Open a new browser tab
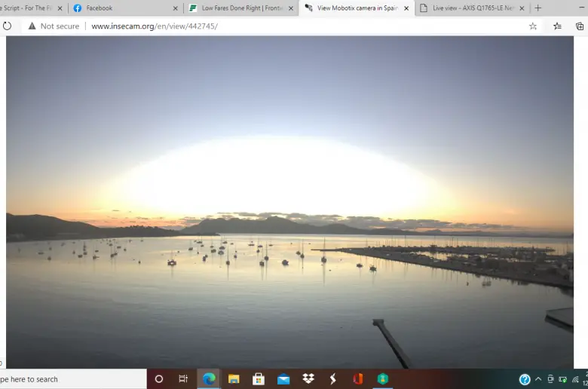Viewport: 588px width, 389px height. (x=538, y=8)
